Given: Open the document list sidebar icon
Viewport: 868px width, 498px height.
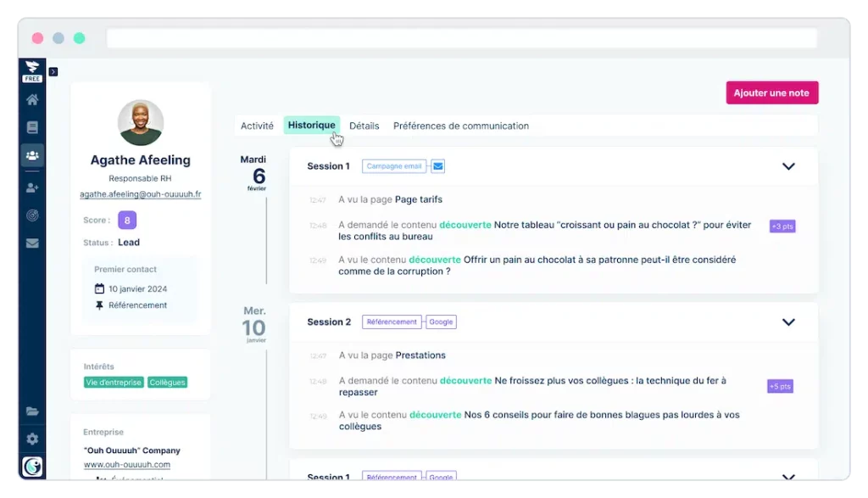Looking at the screenshot, I should pyautogui.click(x=32, y=127).
